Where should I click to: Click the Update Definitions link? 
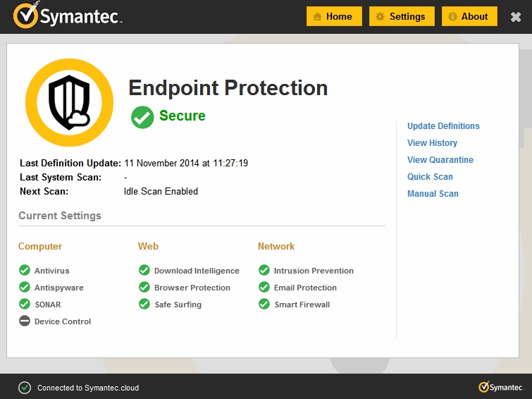pos(443,126)
